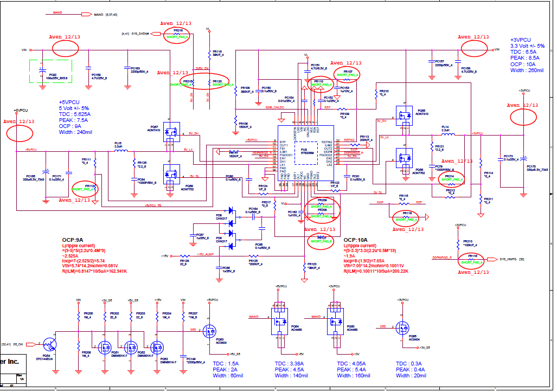Click the 'Width : 240mil' note
The image size is (557, 392).
[x=75, y=132]
